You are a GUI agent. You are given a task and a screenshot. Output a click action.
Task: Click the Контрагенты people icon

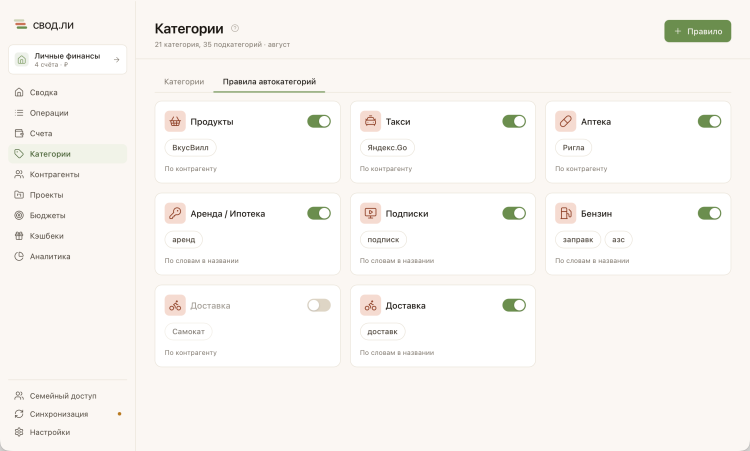(x=19, y=175)
